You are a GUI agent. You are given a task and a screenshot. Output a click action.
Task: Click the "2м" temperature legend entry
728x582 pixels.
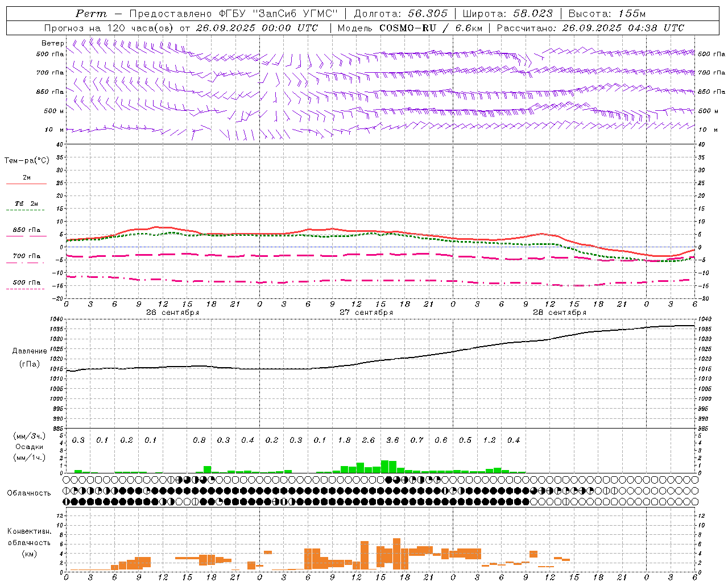[27, 178]
